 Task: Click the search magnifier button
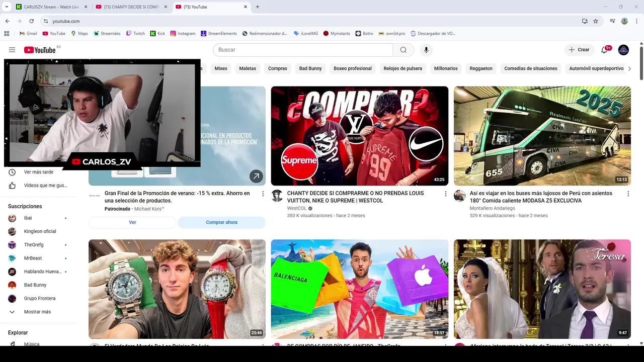[x=404, y=50]
